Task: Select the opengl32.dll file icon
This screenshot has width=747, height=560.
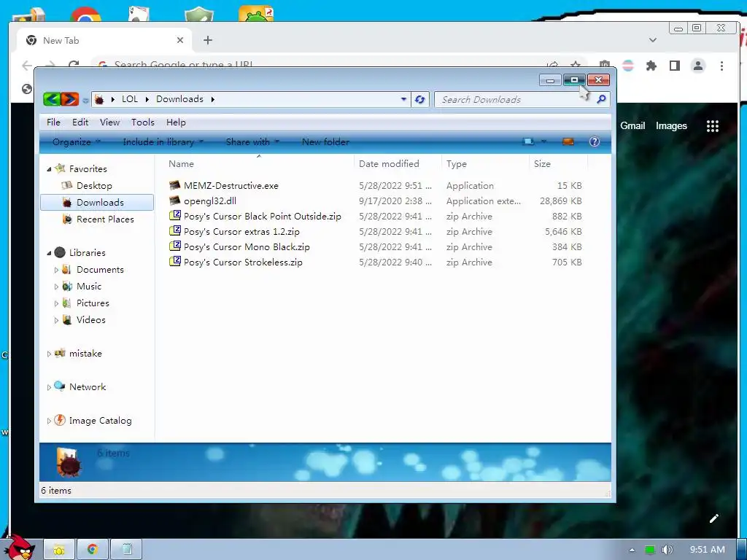Action: [175, 201]
